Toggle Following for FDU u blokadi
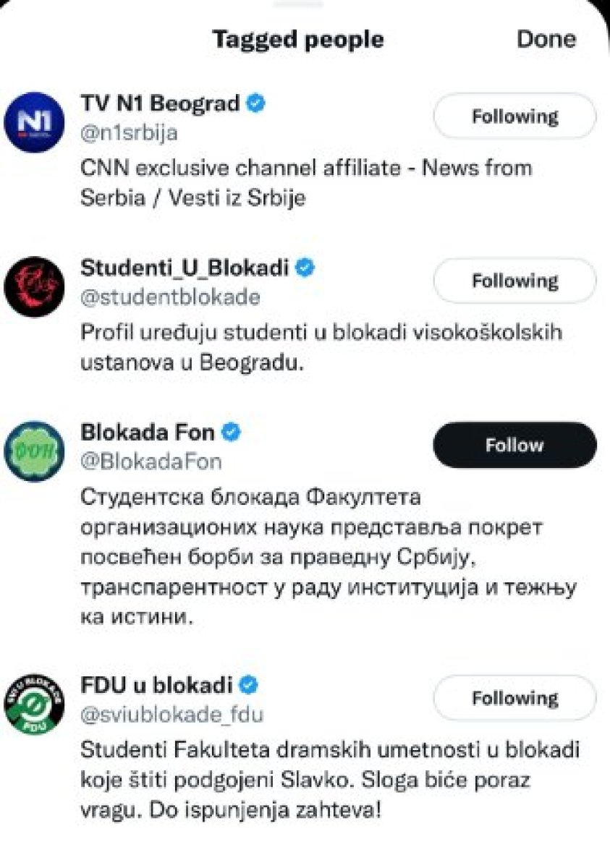The width and height of the screenshot is (610, 868). point(514,698)
